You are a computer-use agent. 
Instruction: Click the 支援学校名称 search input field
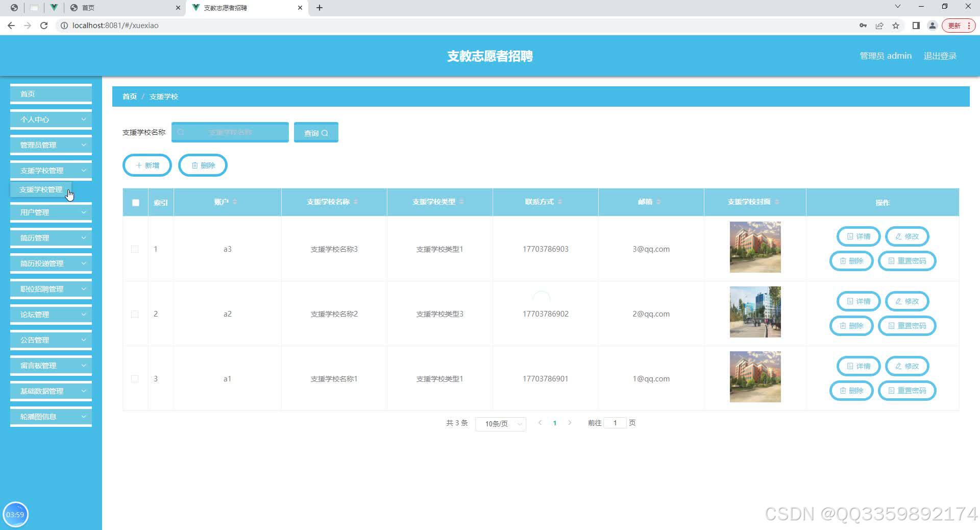point(230,132)
